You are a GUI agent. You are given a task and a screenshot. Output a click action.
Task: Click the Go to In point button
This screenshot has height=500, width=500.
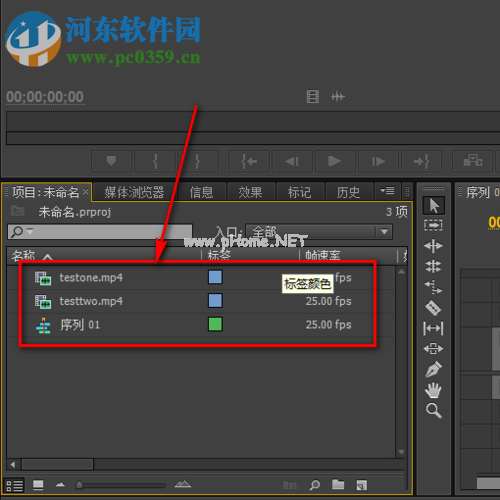coord(249,161)
